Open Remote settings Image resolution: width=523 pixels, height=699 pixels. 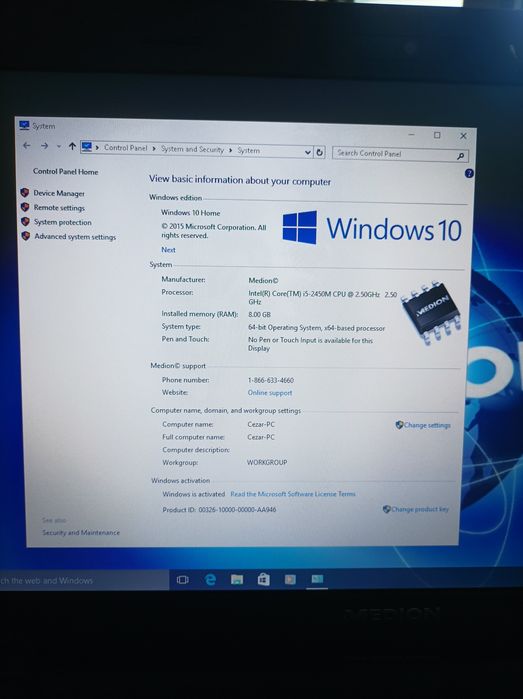click(x=59, y=208)
